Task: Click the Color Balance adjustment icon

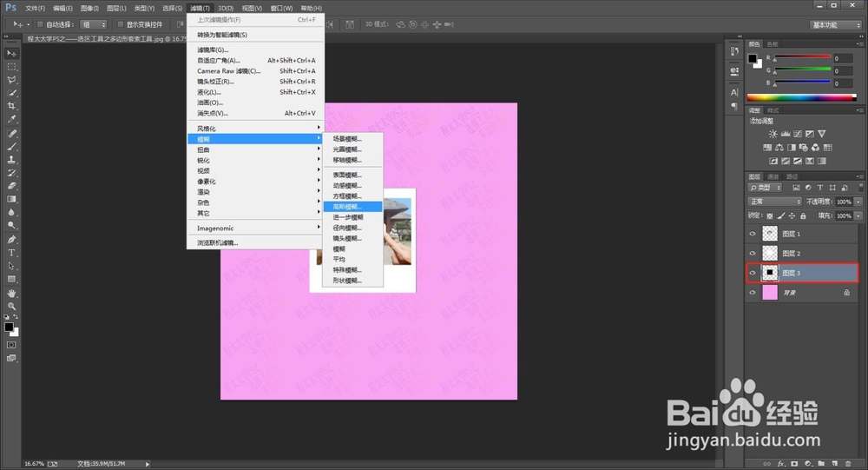Action: (779, 148)
